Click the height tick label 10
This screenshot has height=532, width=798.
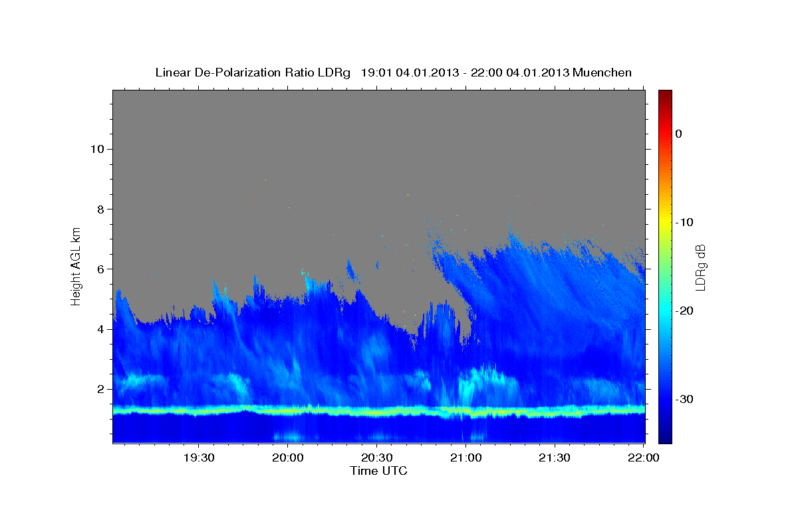[x=99, y=149]
